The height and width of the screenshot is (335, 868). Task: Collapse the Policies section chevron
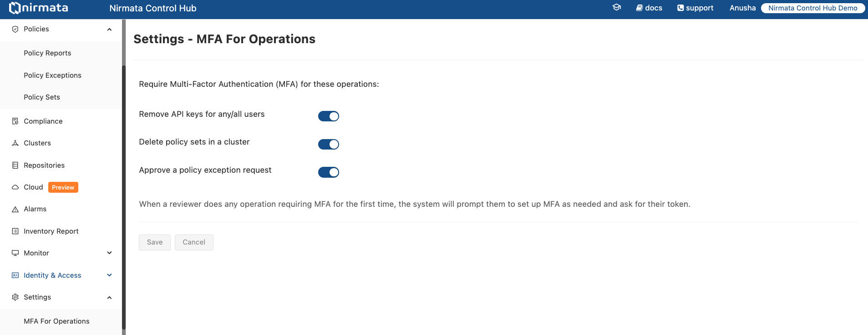(109, 29)
